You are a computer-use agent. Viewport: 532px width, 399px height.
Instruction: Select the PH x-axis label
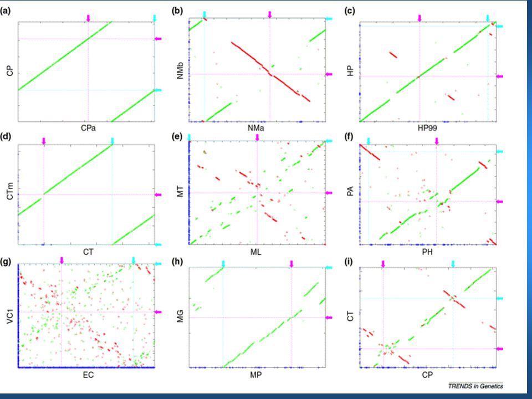[427, 252]
